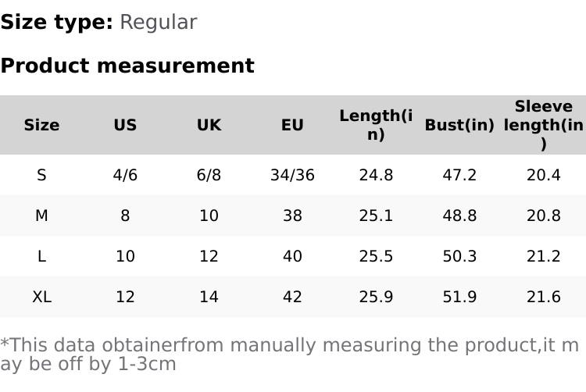Viewport: 586px width, 392px height.
Task: Click the 'Sleeve length(in)' column header
Action: 543,125
